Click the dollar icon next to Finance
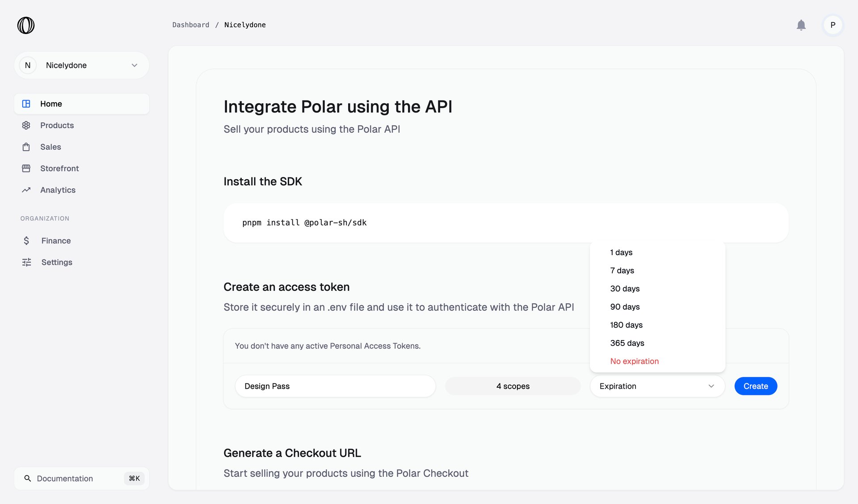 [x=26, y=240]
